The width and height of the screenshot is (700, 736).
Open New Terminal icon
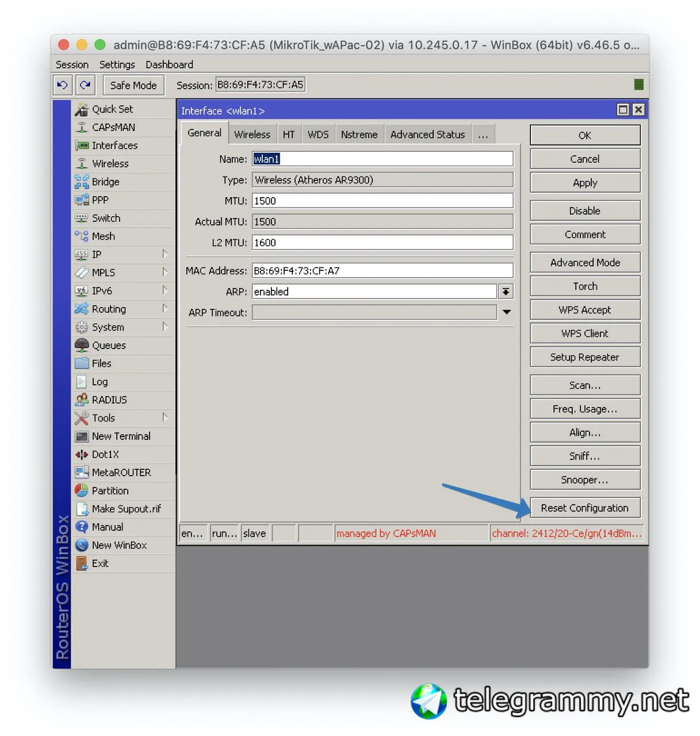pyautogui.click(x=82, y=436)
